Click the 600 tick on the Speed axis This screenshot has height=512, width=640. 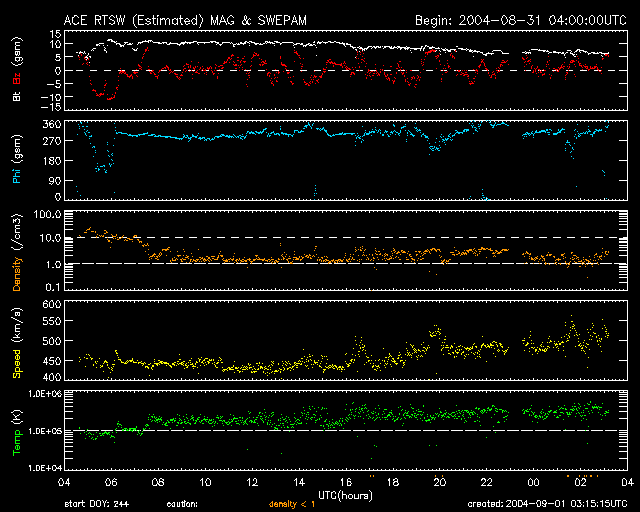point(53,305)
